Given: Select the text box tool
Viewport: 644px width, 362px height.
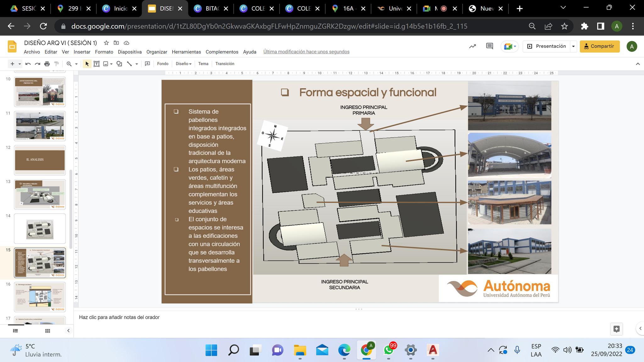Looking at the screenshot, I should [x=97, y=64].
